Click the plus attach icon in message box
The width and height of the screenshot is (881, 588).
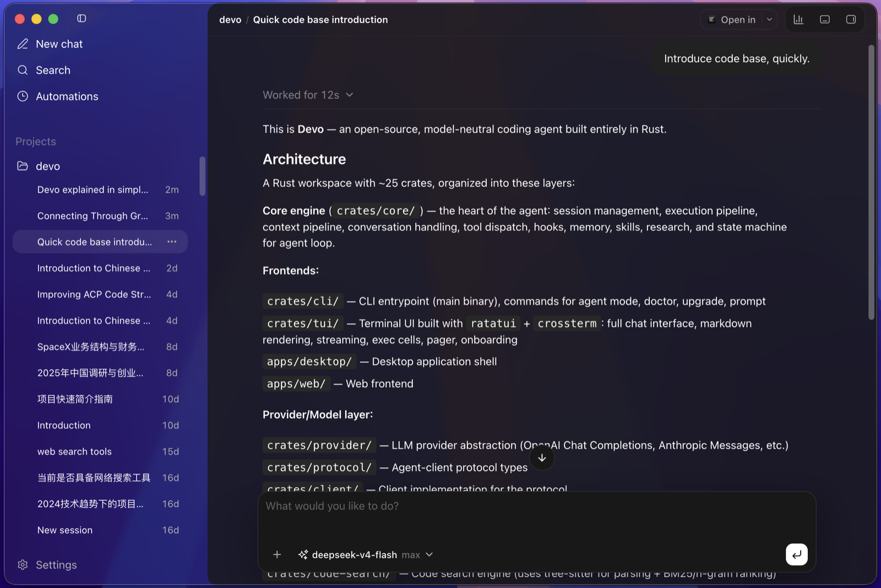(277, 554)
